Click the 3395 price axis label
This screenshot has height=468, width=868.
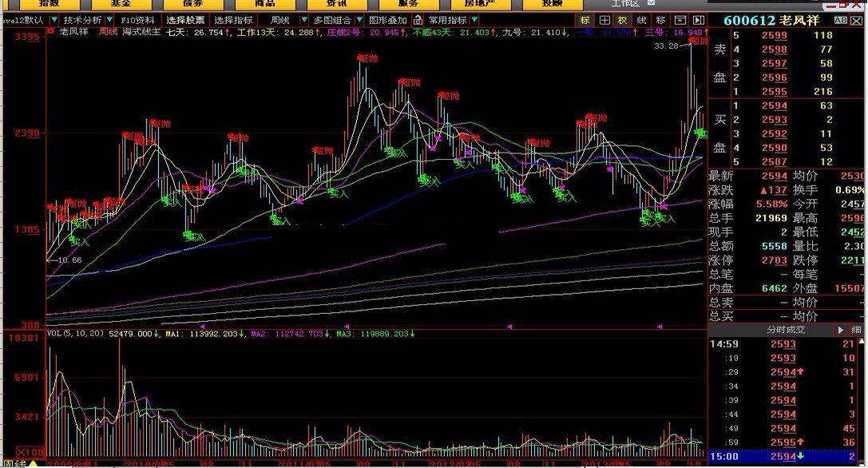point(27,37)
